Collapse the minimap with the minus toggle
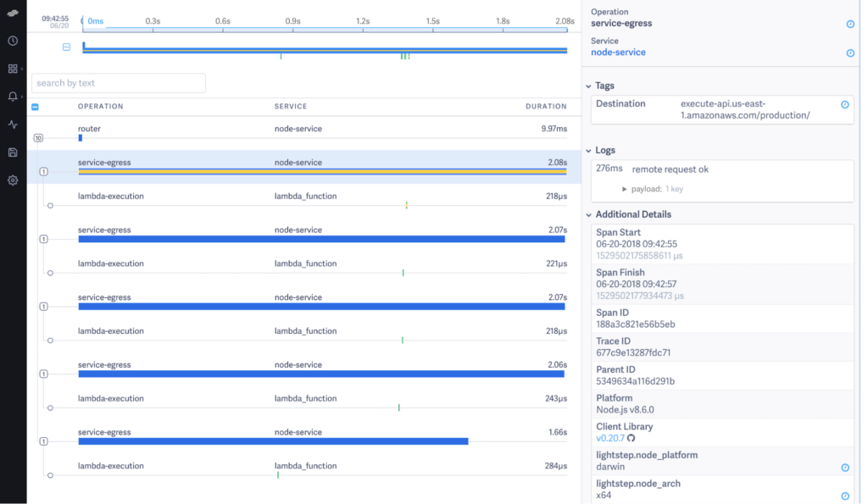Screen dimensions: 868x504 pyautogui.click(x=66, y=47)
